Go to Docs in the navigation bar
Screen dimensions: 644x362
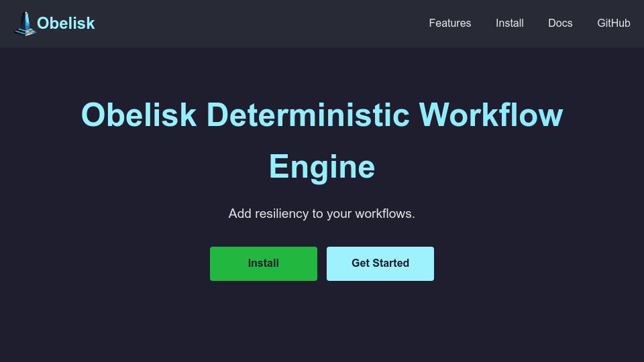560,23
